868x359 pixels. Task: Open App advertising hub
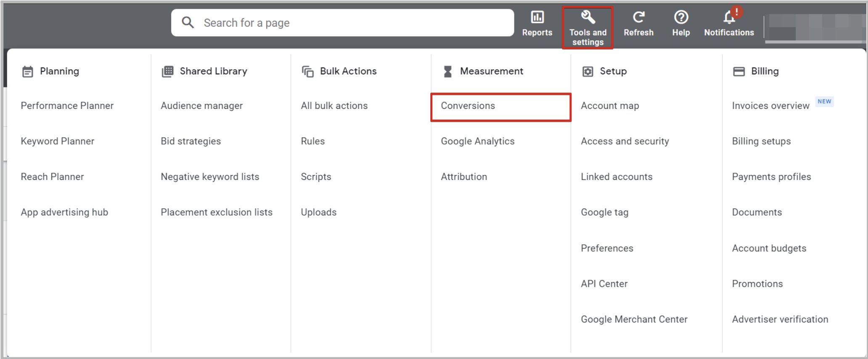click(x=64, y=212)
